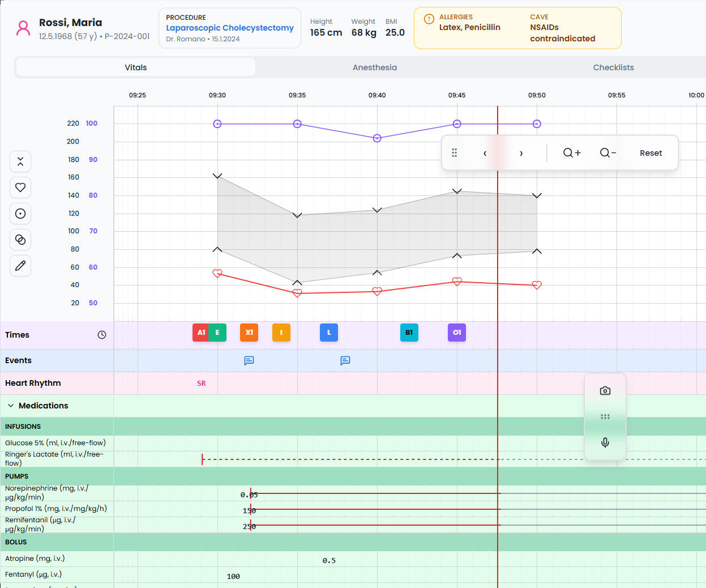Collapse the Medications section

click(11, 406)
